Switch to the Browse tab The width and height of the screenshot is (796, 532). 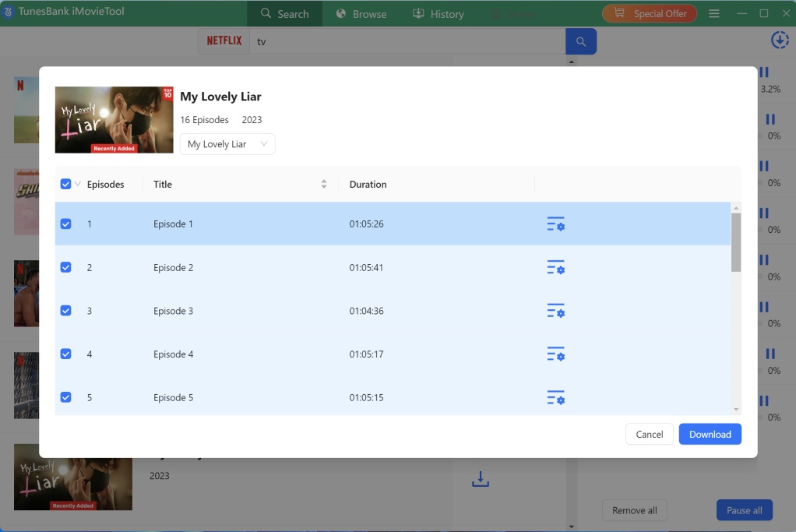point(361,13)
